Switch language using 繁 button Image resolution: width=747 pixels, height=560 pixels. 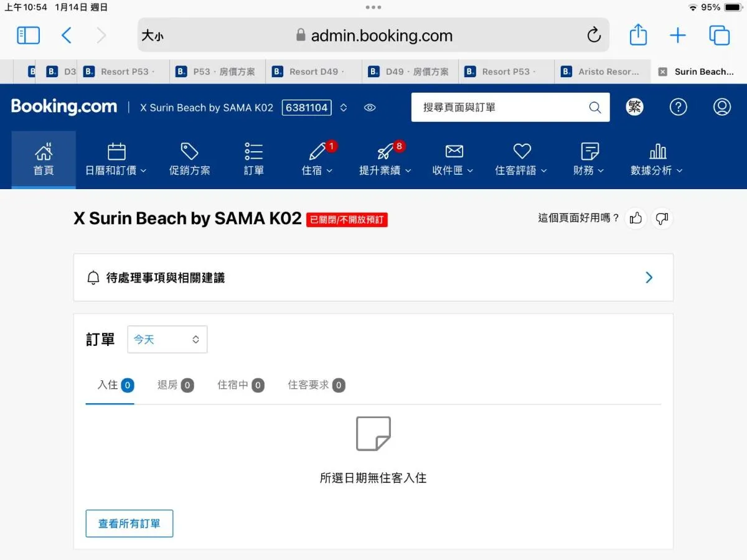coord(634,107)
